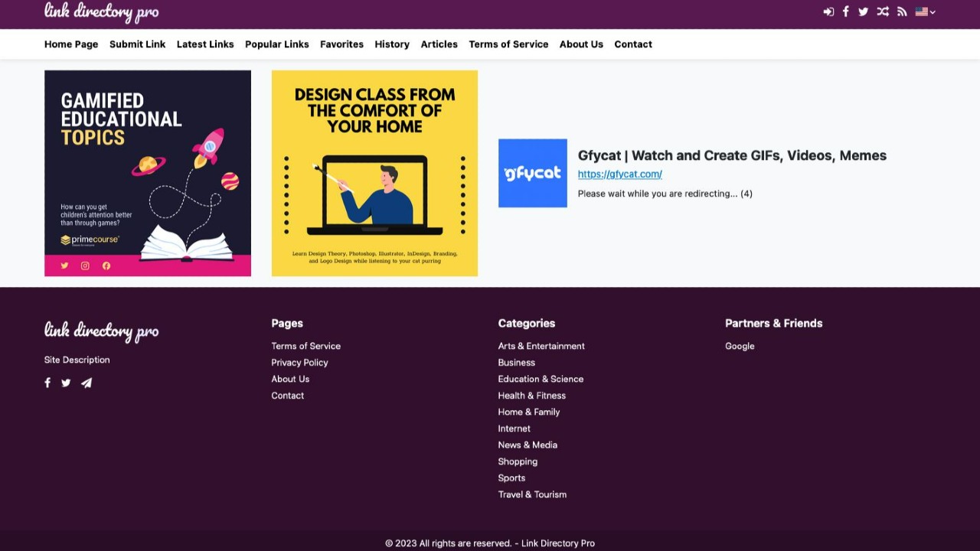
Task: Open the RSS feed icon
Action: (x=902, y=11)
